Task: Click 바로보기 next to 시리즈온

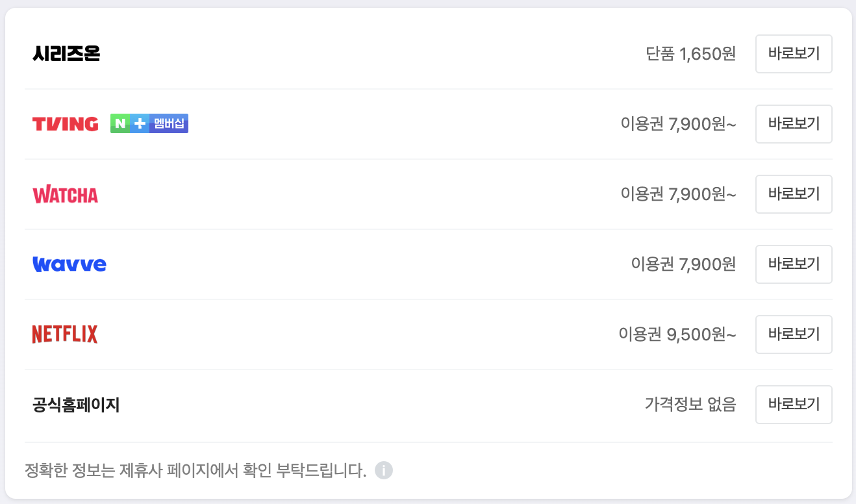Action: click(x=793, y=54)
